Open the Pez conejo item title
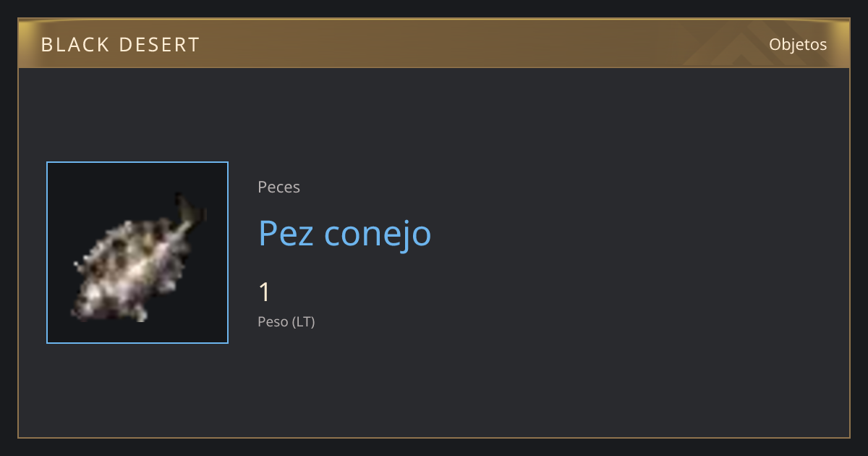Screen dimensions: 868x456 tap(344, 233)
